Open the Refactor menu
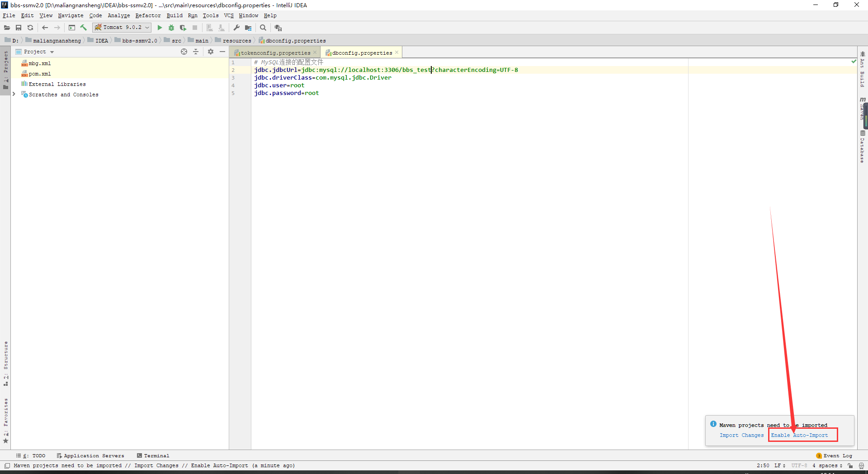 click(148, 15)
